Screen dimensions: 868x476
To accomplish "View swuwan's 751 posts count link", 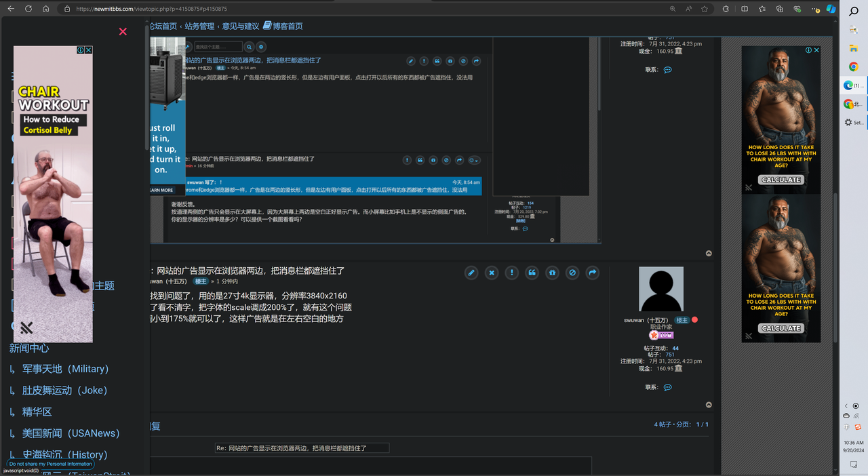I will click(x=670, y=355).
